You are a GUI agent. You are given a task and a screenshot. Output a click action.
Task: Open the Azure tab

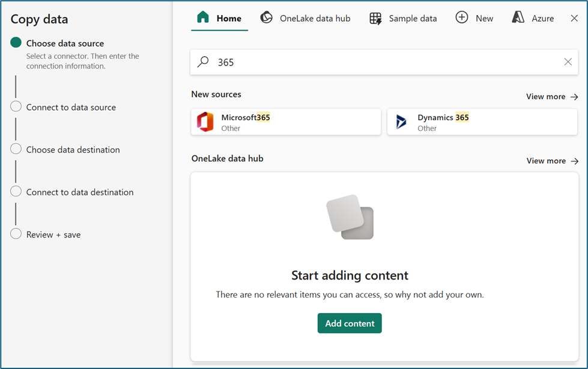(x=533, y=18)
